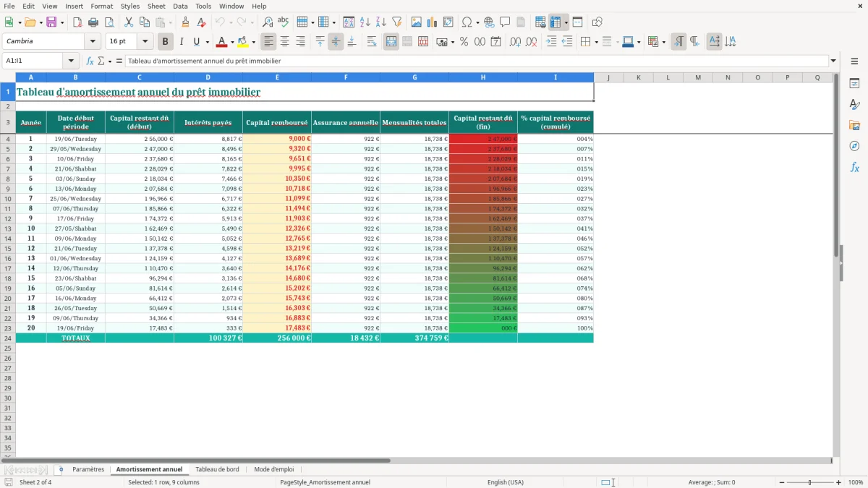Open the Data menu

[x=180, y=6]
